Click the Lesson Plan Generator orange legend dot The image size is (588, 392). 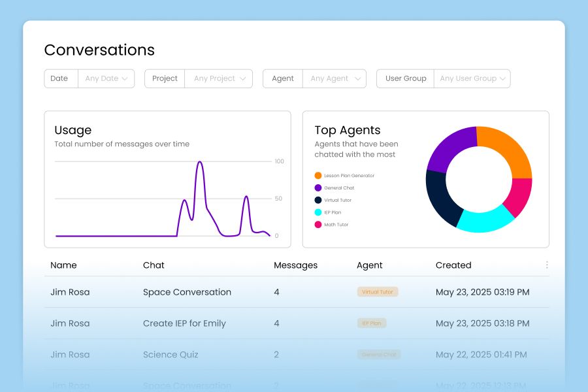click(319, 175)
